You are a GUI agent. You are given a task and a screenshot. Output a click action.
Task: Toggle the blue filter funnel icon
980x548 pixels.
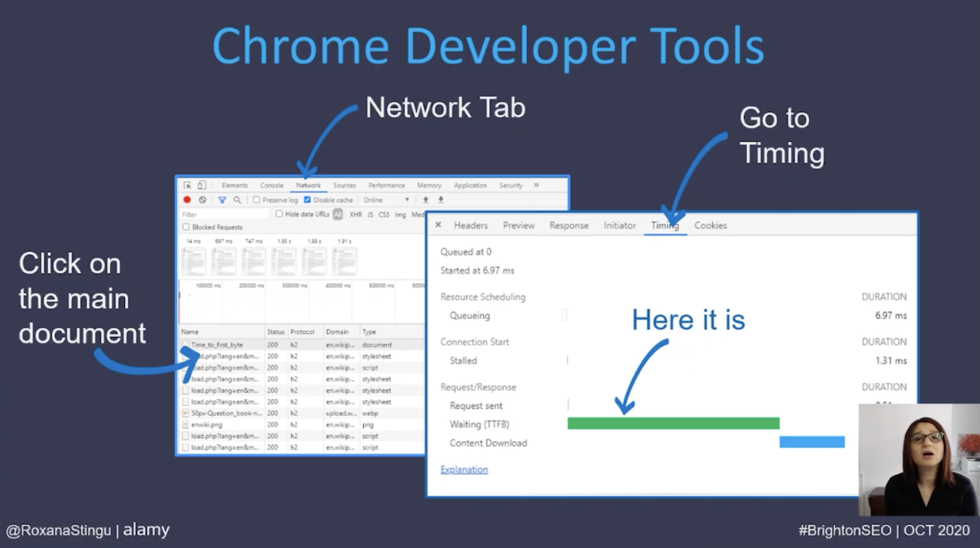[222, 200]
